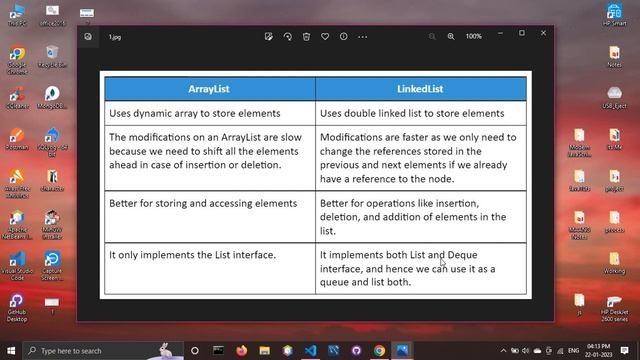Click the "Better for storing and accessing elements" cell
This screenshot has width=640, height=360.
pos(210,216)
